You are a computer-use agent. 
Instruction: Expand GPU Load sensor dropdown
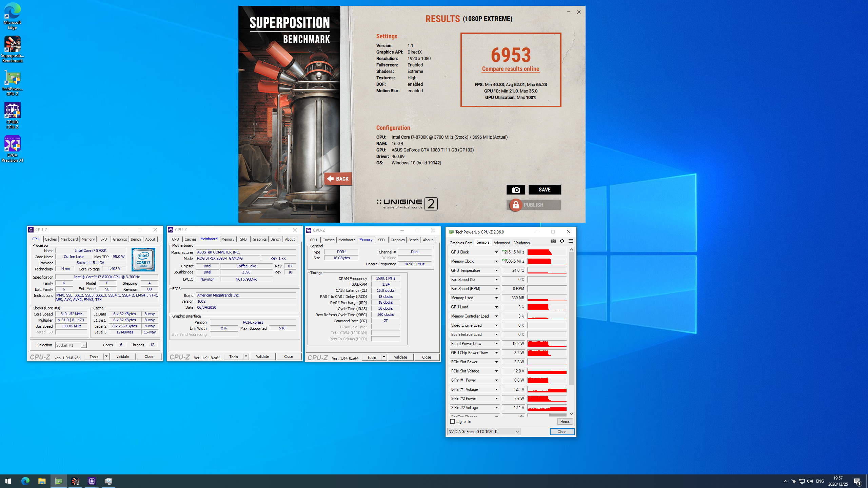click(496, 307)
